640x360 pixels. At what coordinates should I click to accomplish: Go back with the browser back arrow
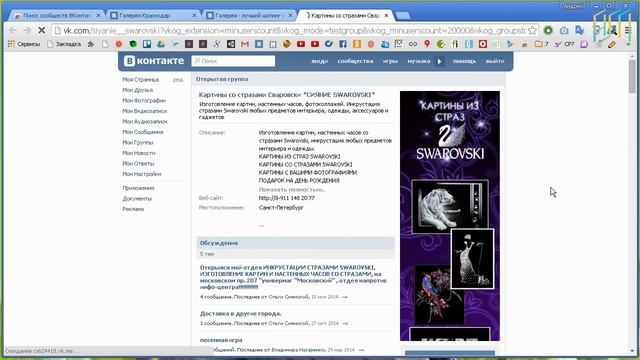click(12, 31)
